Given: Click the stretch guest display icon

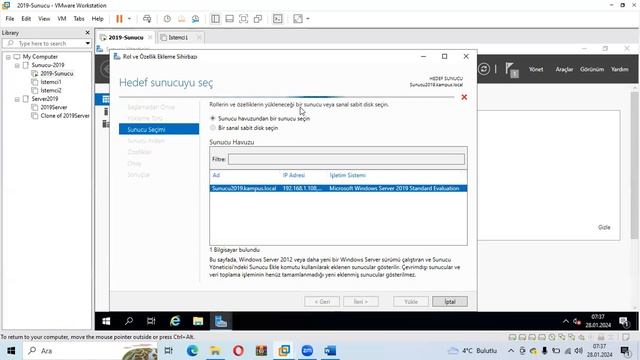Looking at the screenshot, I should [298, 19].
